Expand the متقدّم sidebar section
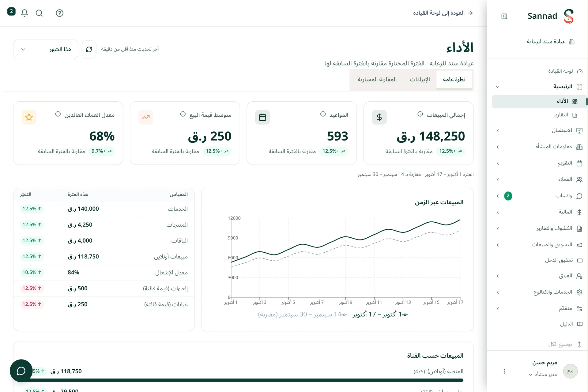This screenshot has width=588, height=392. [x=498, y=309]
